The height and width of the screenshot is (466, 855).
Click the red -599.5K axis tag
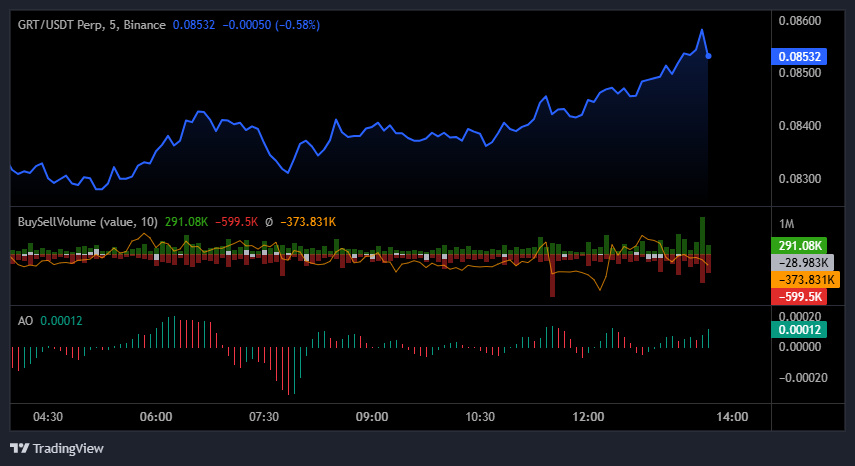click(801, 296)
